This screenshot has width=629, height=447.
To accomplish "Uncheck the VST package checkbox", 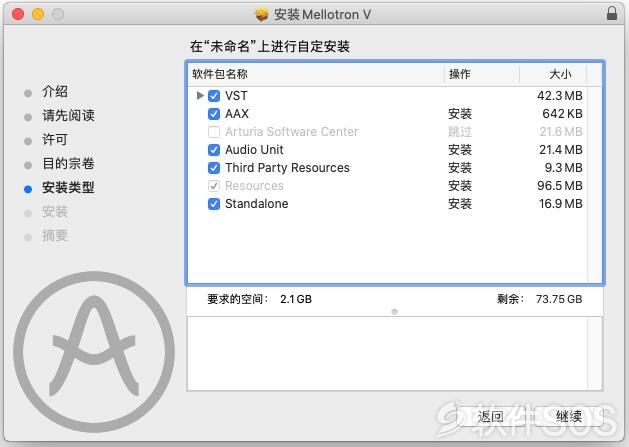I will pyautogui.click(x=214, y=96).
